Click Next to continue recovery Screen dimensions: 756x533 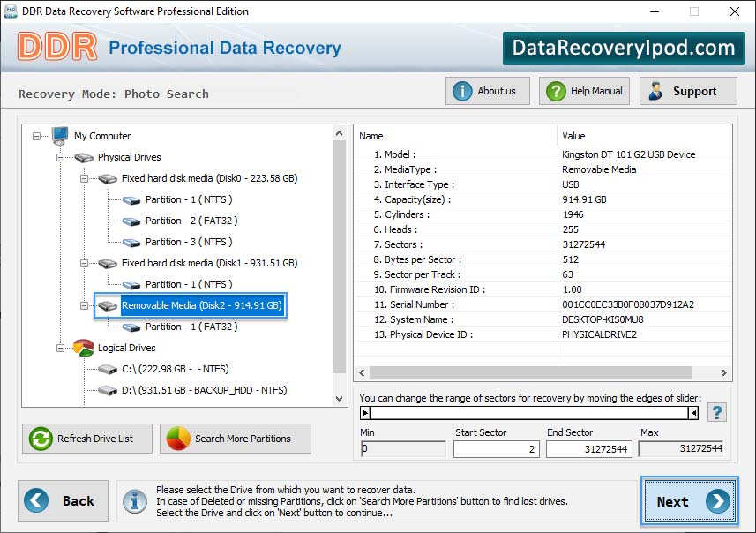[x=690, y=501]
